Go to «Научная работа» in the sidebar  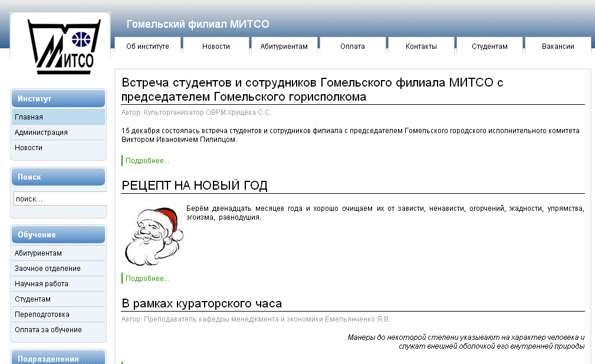coord(41,284)
